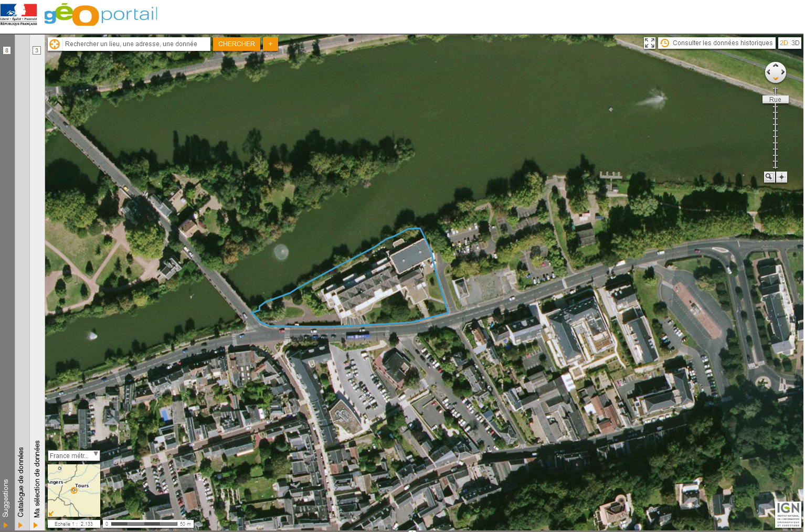
Task: Expand advanced search with plus button
Action: click(270, 44)
